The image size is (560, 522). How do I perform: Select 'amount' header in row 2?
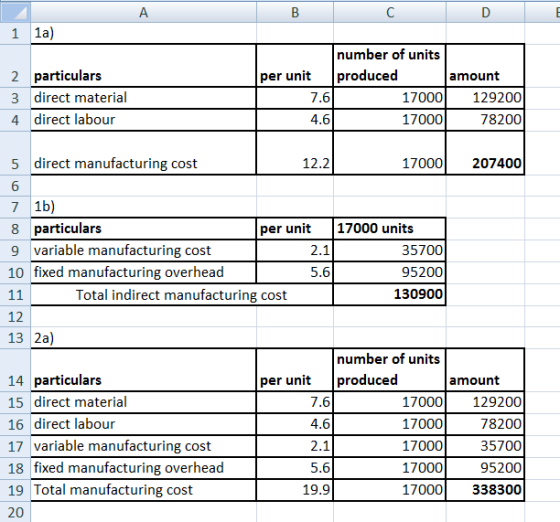pos(485,65)
